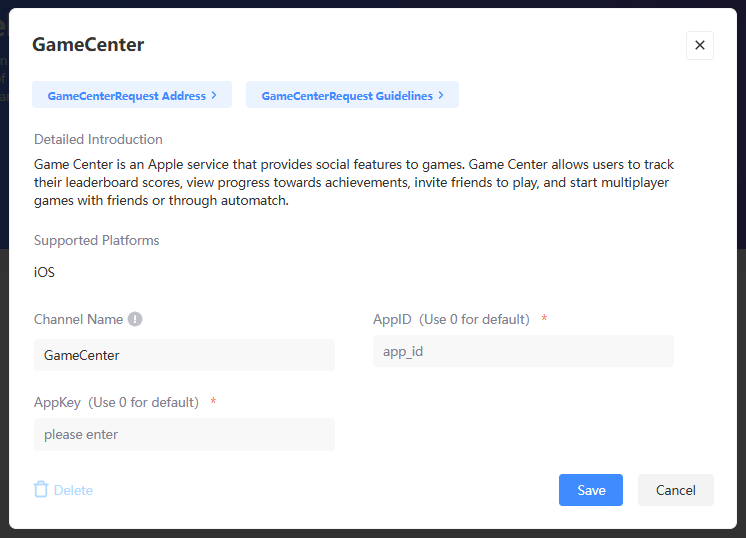This screenshot has height=538, width=746.
Task: Select the GameCenter dialog title text
Action: tap(88, 45)
